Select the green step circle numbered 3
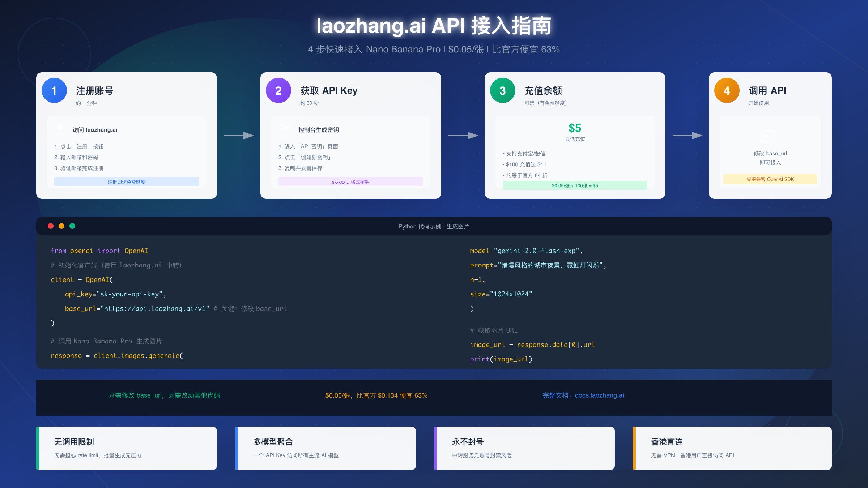 (x=502, y=91)
